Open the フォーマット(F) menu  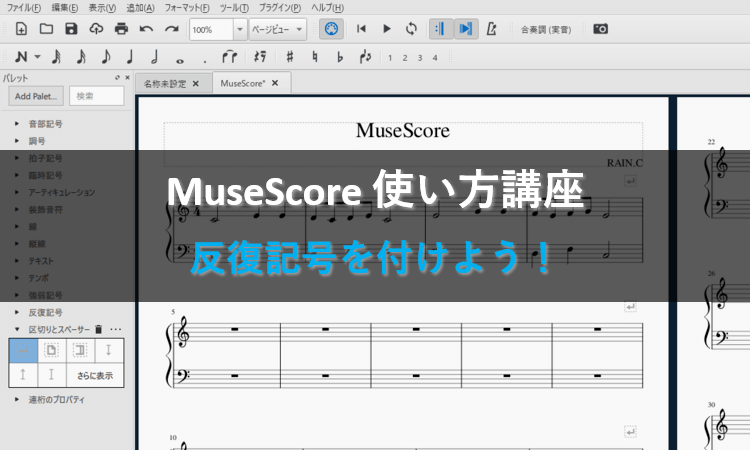(x=187, y=8)
